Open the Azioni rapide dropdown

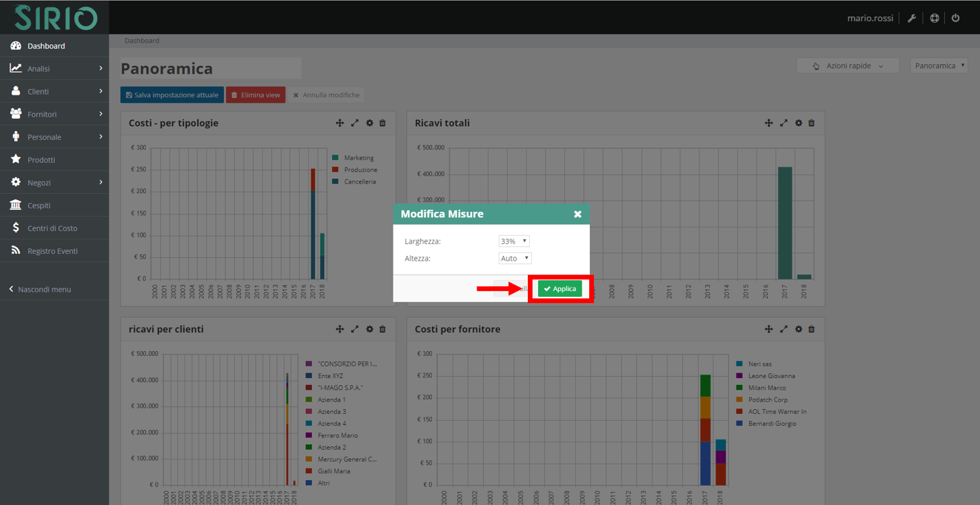(848, 65)
